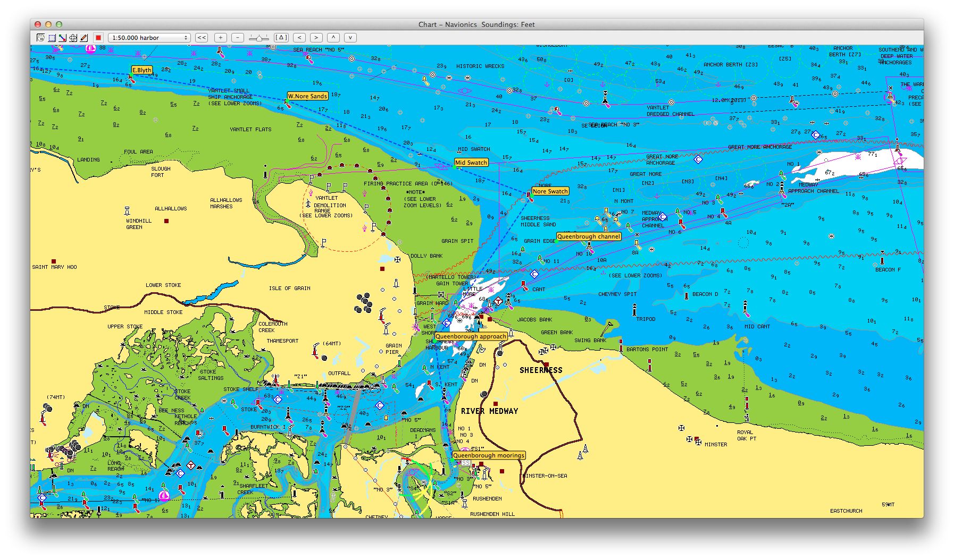Image resolution: width=954 pixels, height=560 pixels.
Task: Click the double left arrow button
Action: click(202, 38)
